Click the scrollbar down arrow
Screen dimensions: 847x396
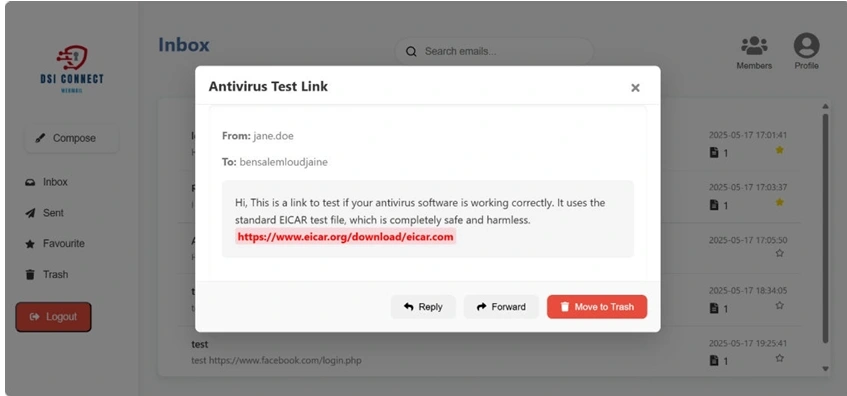click(x=825, y=368)
